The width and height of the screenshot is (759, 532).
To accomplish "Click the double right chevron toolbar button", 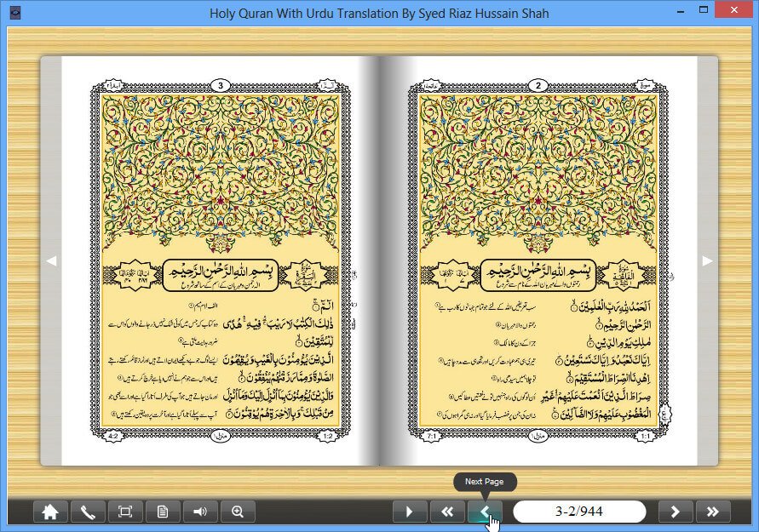I will coord(712,512).
